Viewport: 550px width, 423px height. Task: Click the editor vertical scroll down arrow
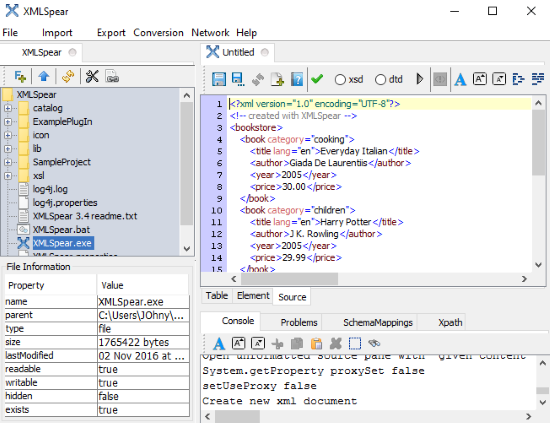[538, 265]
